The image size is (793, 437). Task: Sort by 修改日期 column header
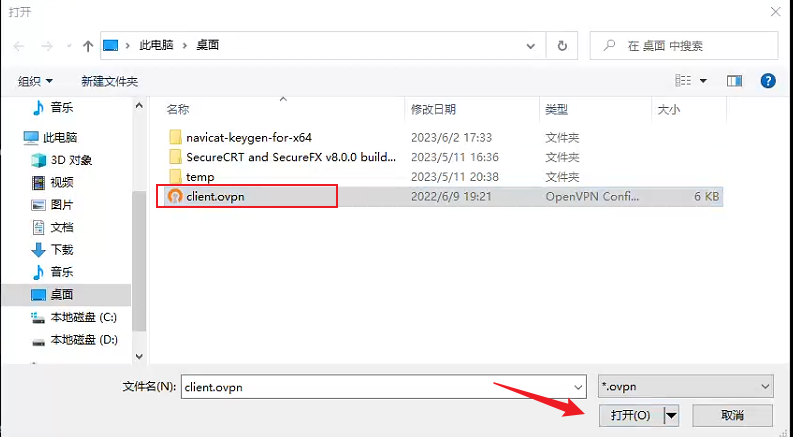(433, 108)
